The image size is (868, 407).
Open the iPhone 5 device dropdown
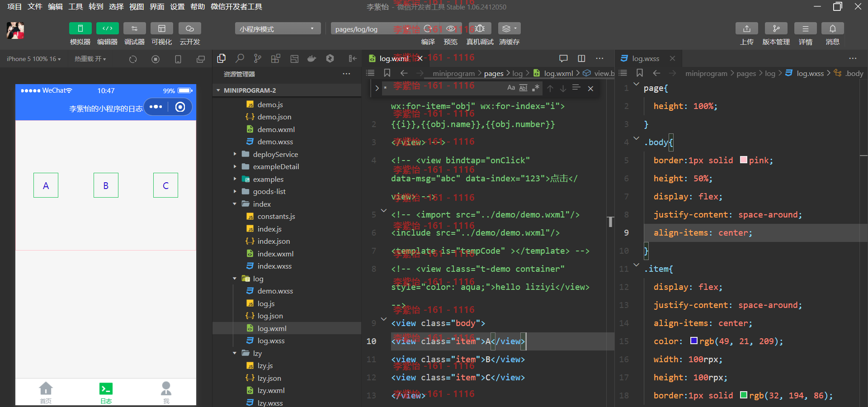click(34, 59)
